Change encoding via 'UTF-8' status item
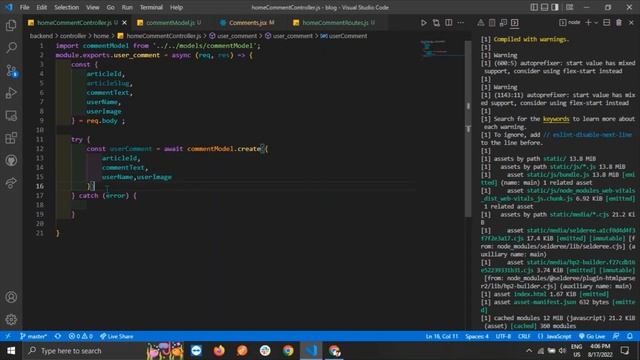The width and height of the screenshot is (640, 360). (503, 336)
